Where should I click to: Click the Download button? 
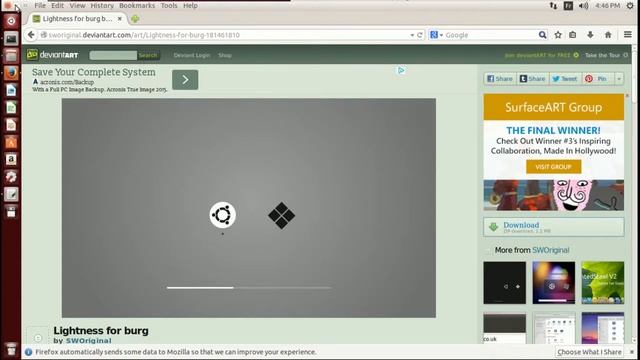pyautogui.click(x=553, y=227)
